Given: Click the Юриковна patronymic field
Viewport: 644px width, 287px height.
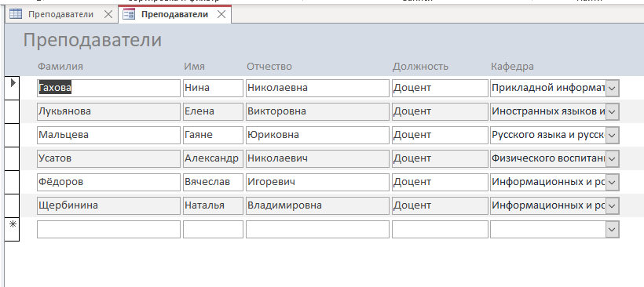Looking at the screenshot, I should (x=317, y=136).
